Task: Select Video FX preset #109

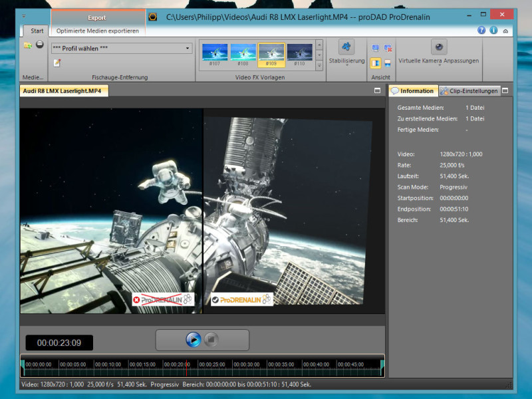Action: coord(271,55)
